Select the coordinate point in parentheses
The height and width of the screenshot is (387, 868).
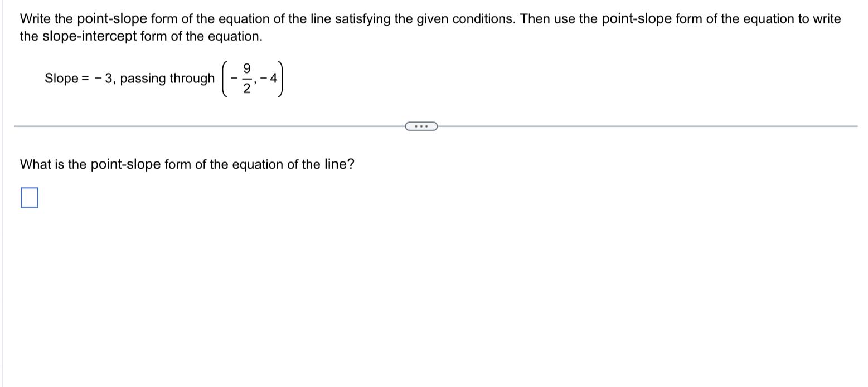254,78
